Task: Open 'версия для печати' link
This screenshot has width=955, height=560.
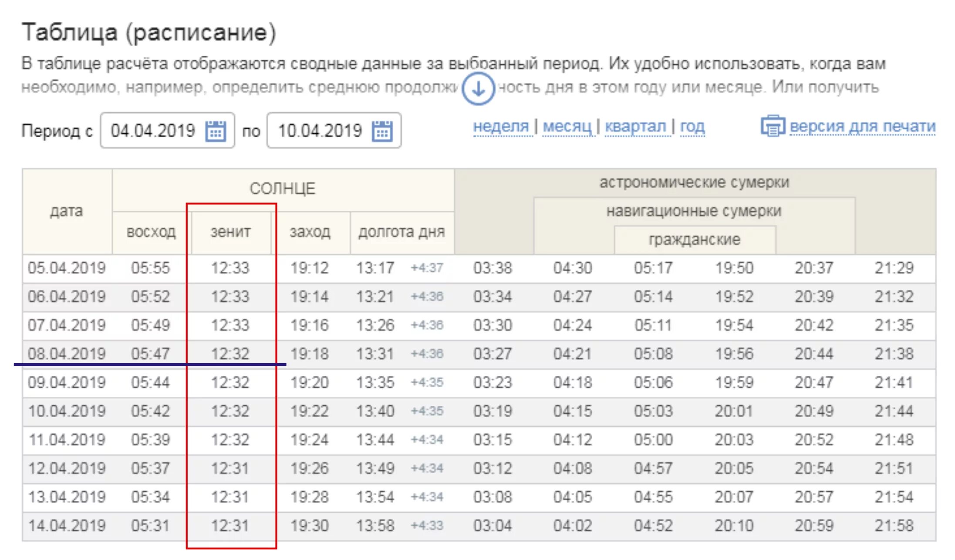Action: 862,126
